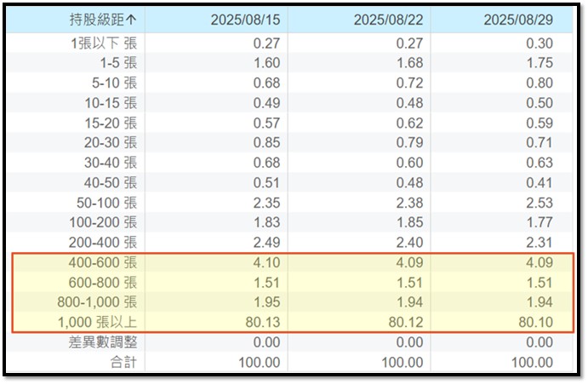The height and width of the screenshot is (384, 588).
Task: Click the 80.10 value in 1,000 張以上 row
Action: (x=536, y=323)
